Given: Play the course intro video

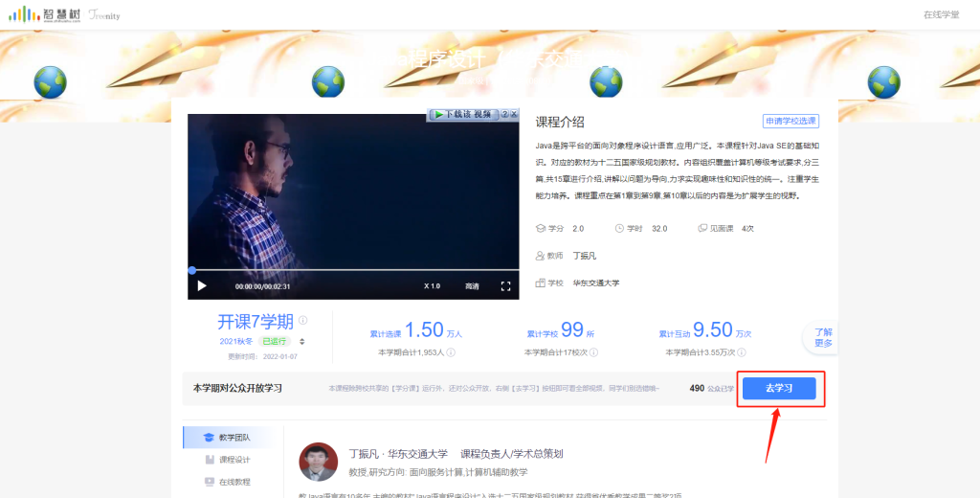Looking at the screenshot, I should (x=202, y=286).
